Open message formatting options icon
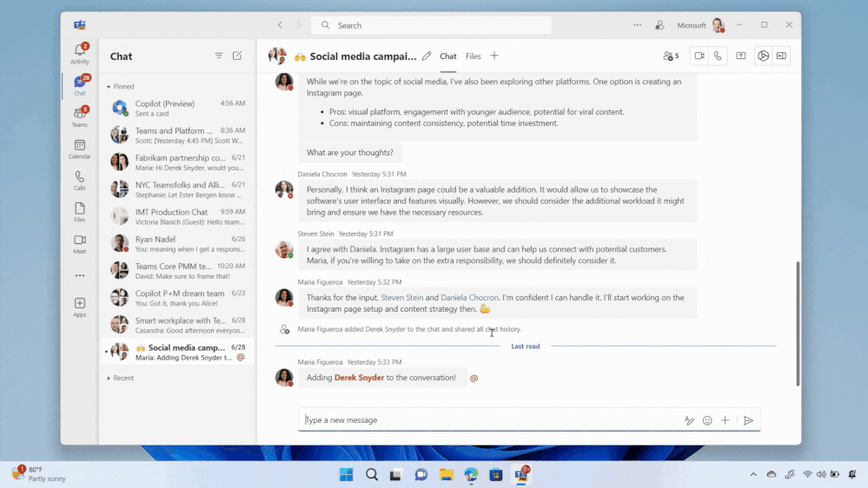868x488 pixels. [689, 420]
